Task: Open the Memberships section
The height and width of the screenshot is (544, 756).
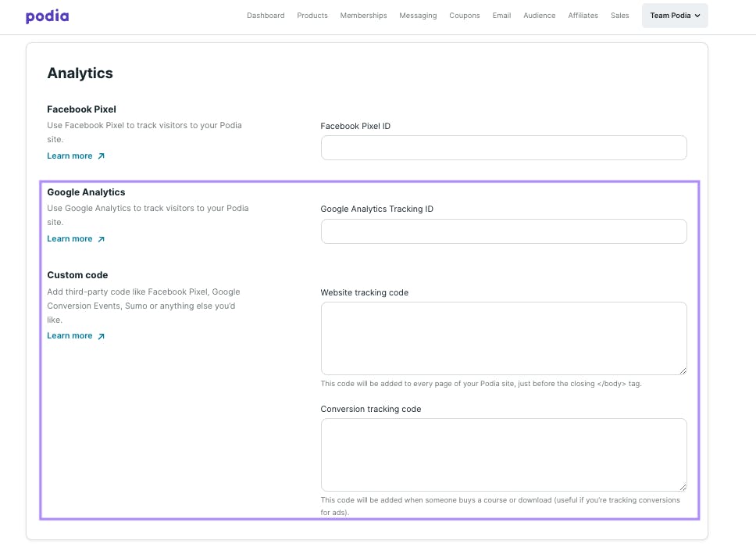Action: (x=363, y=16)
